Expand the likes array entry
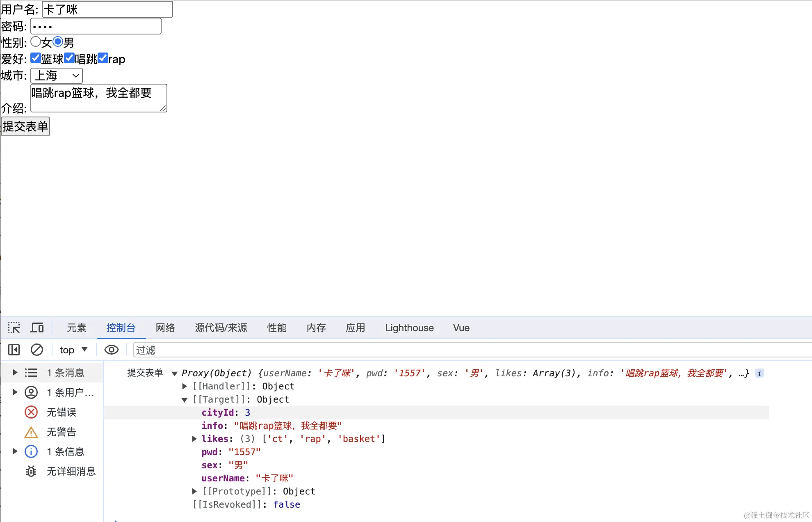 [x=194, y=439]
